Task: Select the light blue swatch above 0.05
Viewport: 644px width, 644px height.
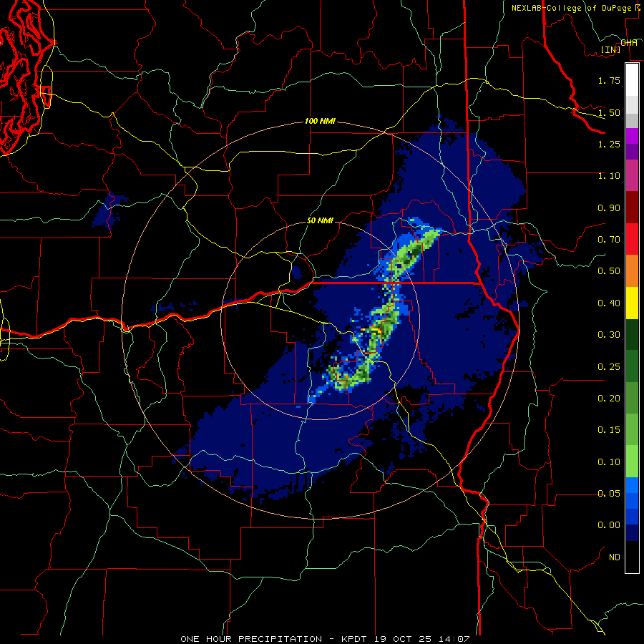Action: (632, 485)
